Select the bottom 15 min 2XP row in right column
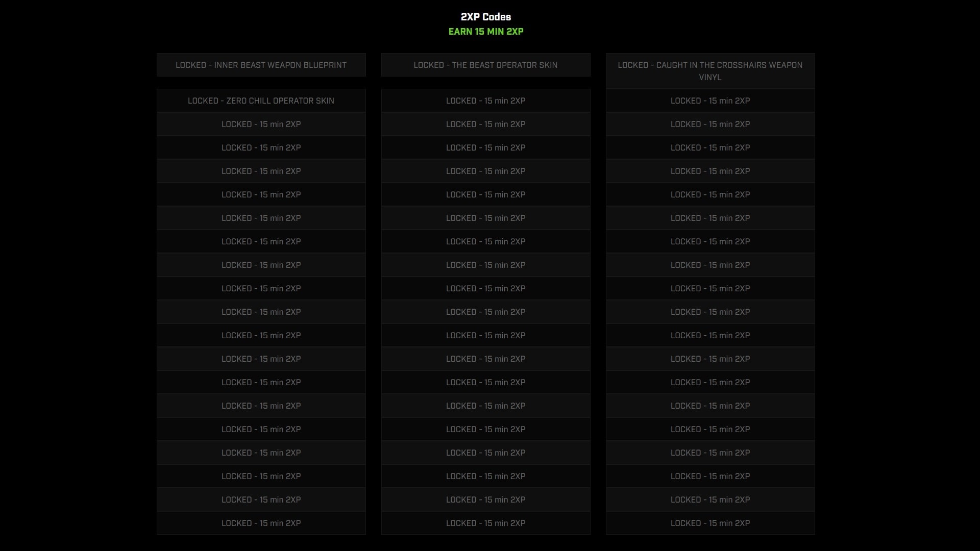 [710, 523]
